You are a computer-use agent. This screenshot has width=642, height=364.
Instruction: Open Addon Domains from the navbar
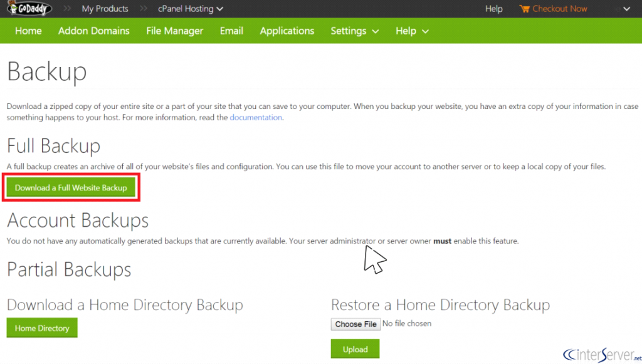(94, 31)
